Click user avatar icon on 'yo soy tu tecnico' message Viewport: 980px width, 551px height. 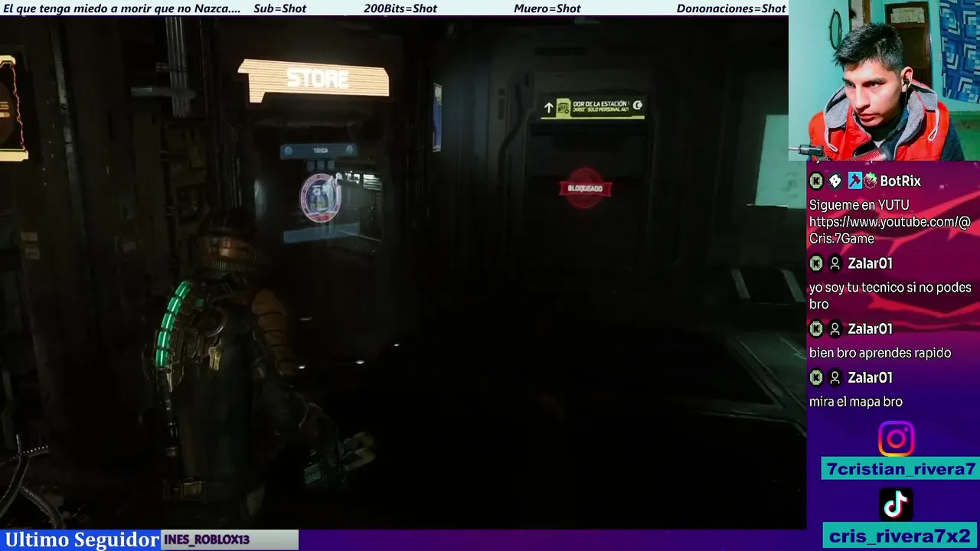coord(835,263)
